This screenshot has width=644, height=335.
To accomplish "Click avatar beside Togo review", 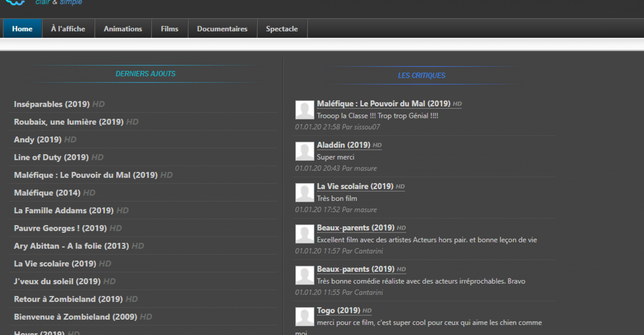I will coord(305,317).
